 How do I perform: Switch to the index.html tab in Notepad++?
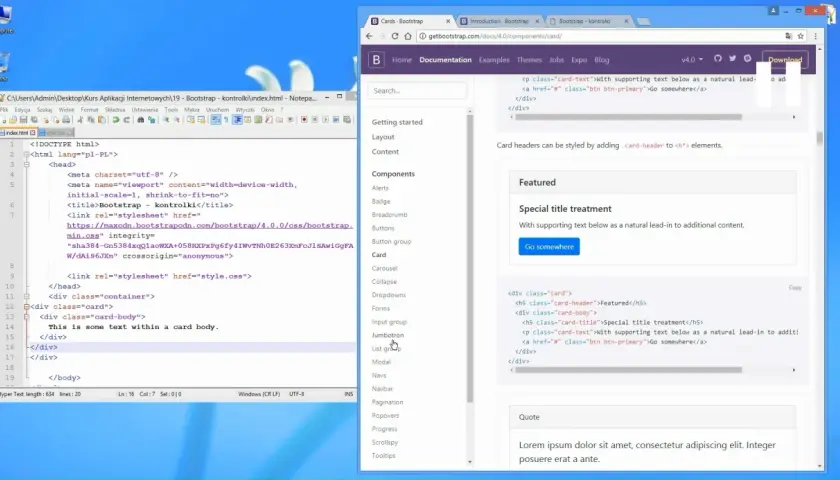pyautogui.click(x=17, y=132)
